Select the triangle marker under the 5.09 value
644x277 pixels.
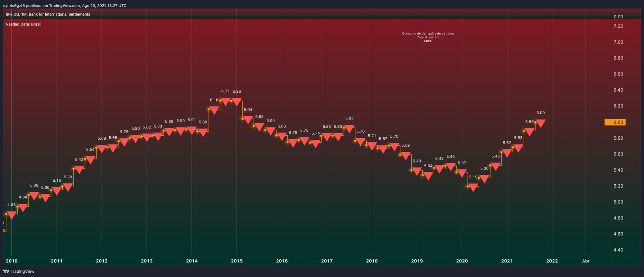[x=34, y=196]
